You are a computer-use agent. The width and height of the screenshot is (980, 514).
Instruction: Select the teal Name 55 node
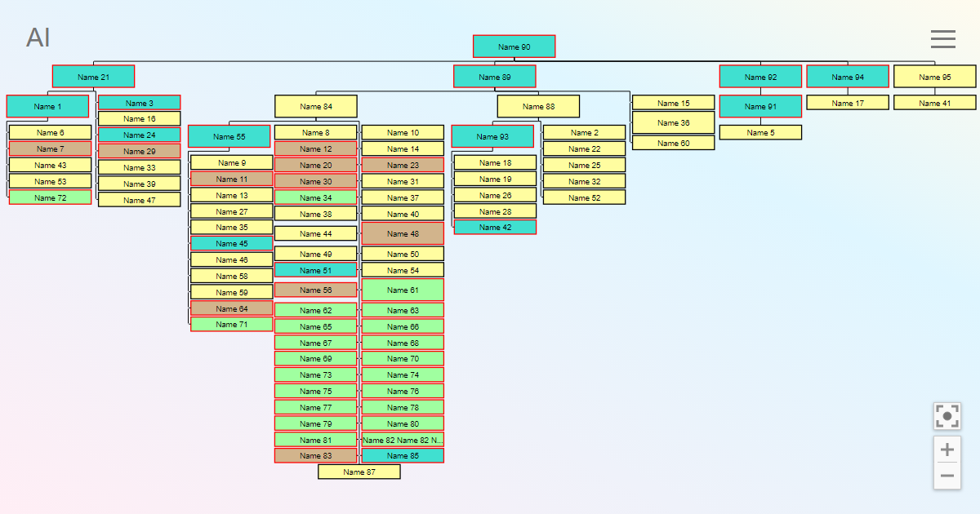(231, 135)
